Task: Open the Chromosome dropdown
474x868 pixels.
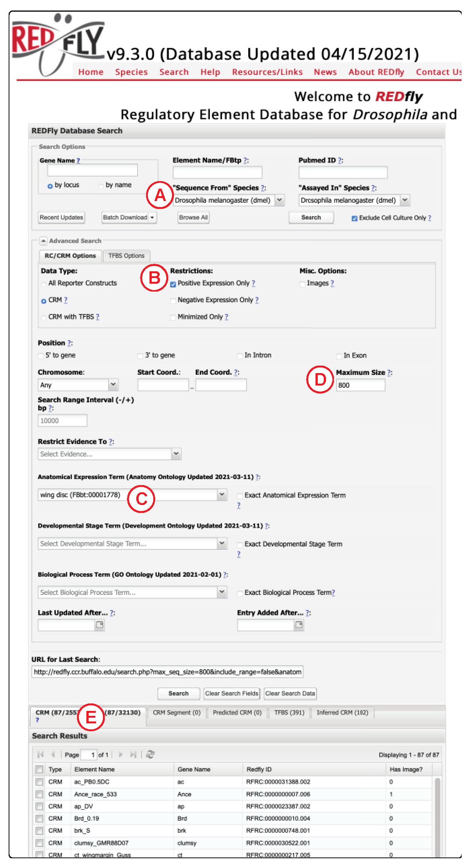Action: click(x=113, y=385)
